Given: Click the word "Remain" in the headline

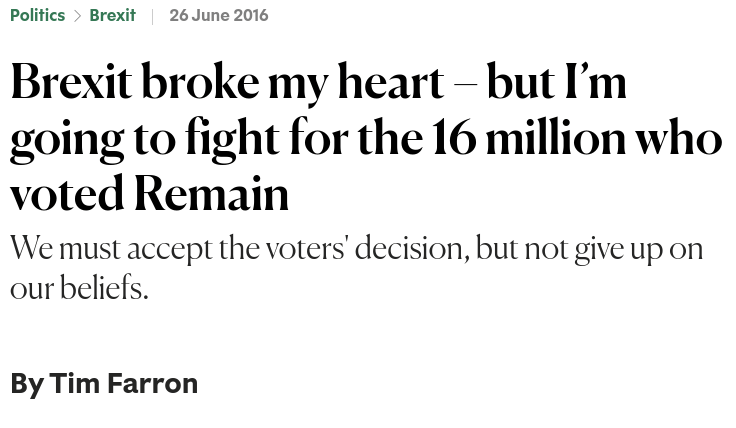Looking at the screenshot, I should [x=211, y=193].
